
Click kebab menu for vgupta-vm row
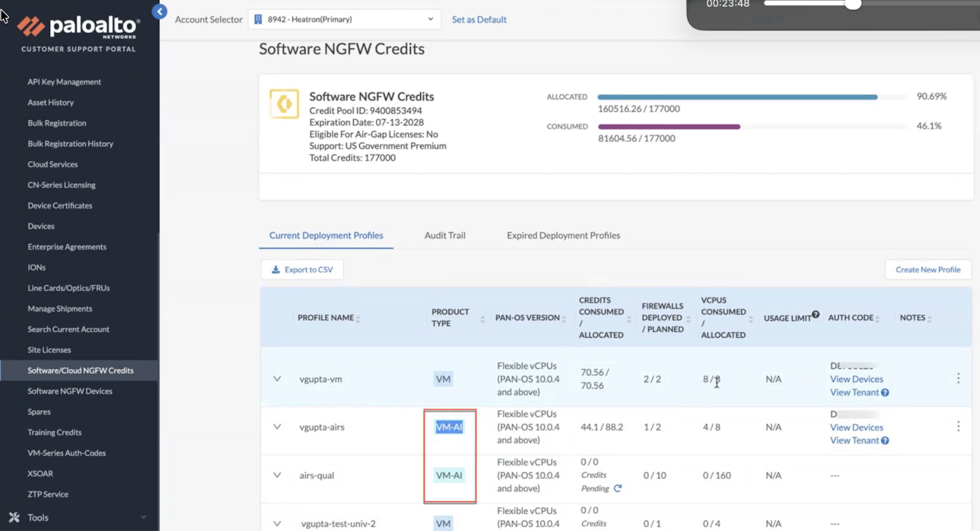click(x=958, y=378)
